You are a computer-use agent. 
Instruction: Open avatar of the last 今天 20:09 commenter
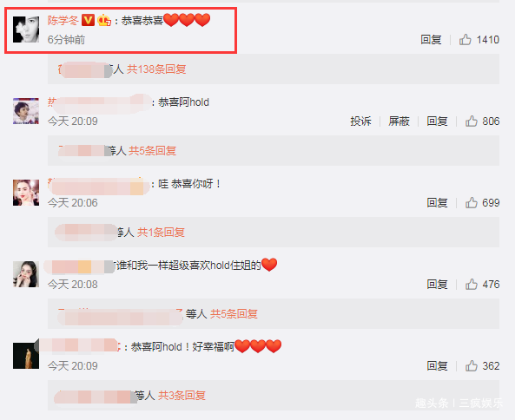[26, 356]
